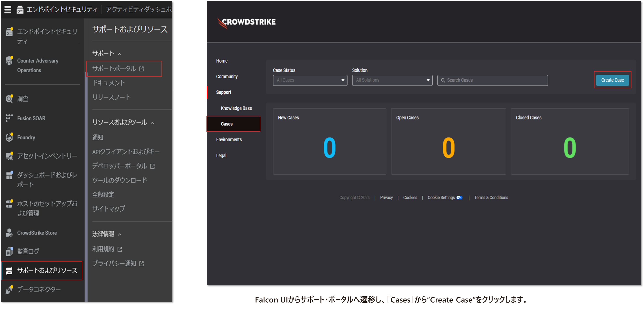The height and width of the screenshot is (313, 644).
Task: Open Knowledge Base under Support
Action: pyautogui.click(x=236, y=108)
